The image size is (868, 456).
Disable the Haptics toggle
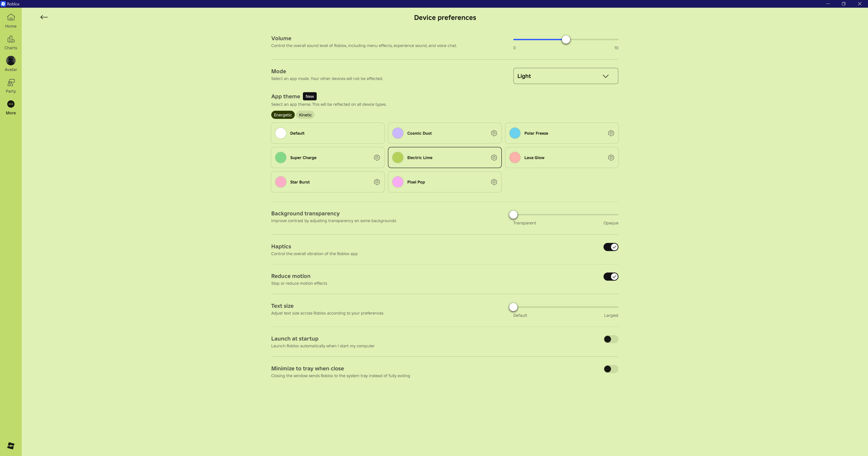[x=611, y=247]
